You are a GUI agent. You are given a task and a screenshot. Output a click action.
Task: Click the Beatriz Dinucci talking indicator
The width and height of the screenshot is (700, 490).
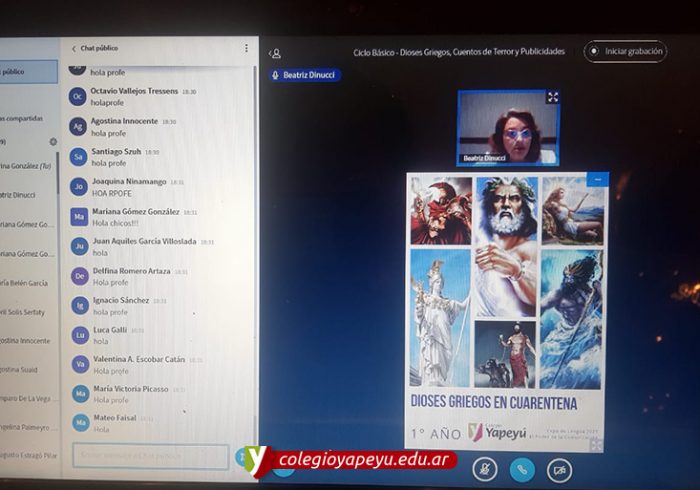305,75
